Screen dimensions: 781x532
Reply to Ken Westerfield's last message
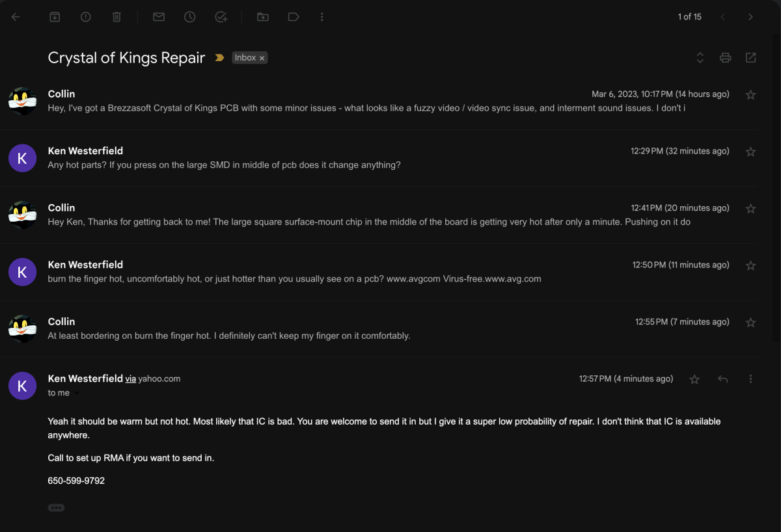pyautogui.click(x=722, y=379)
